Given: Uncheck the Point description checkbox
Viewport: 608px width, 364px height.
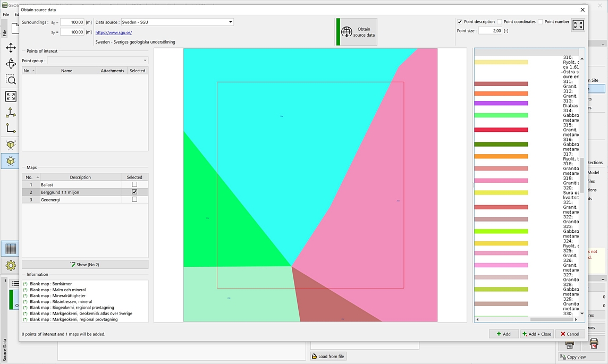Looking at the screenshot, I should (x=460, y=22).
